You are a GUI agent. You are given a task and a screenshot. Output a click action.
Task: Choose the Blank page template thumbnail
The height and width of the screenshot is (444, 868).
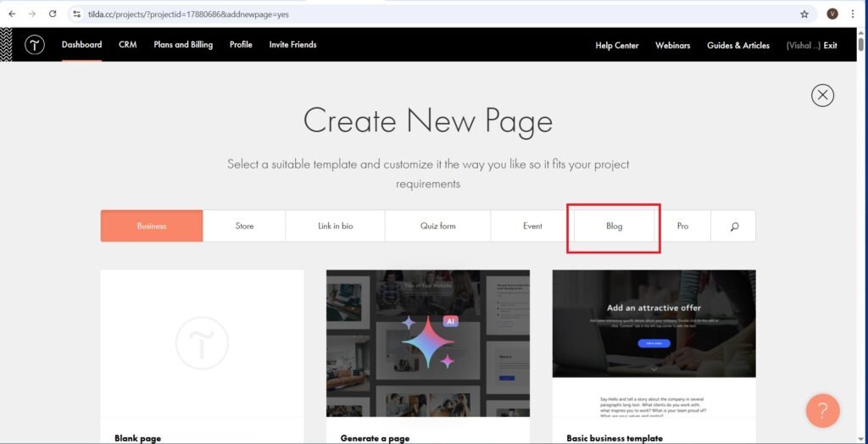(x=202, y=343)
